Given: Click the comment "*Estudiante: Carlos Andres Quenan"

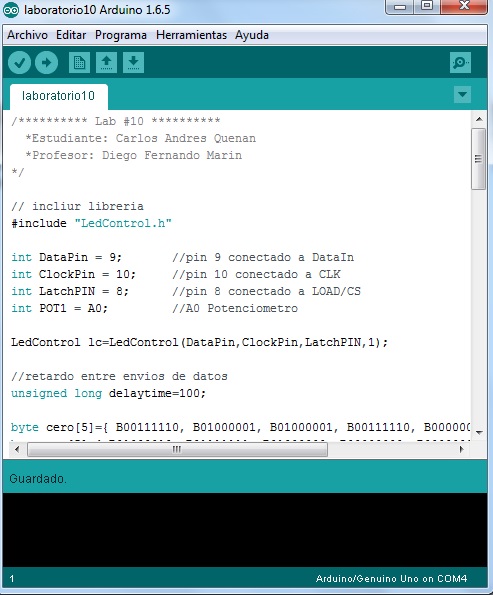Looking at the screenshot, I should coord(140,138).
